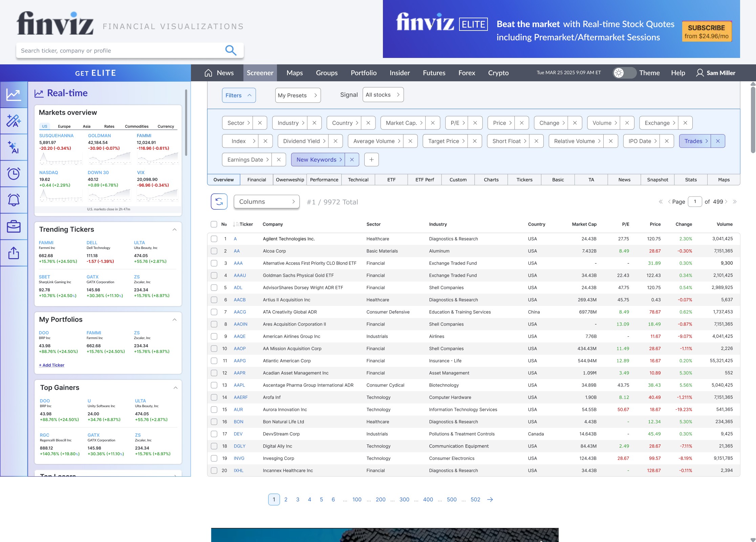
Task: Open the Volume filter dropdown
Action: pos(604,123)
